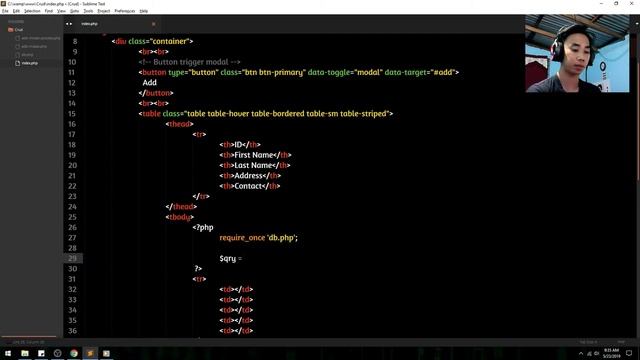Image resolution: width=640 pixels, height=360 pixels.
Task: Click the text 'Add' on line 12
Action: tap(150, 83)
